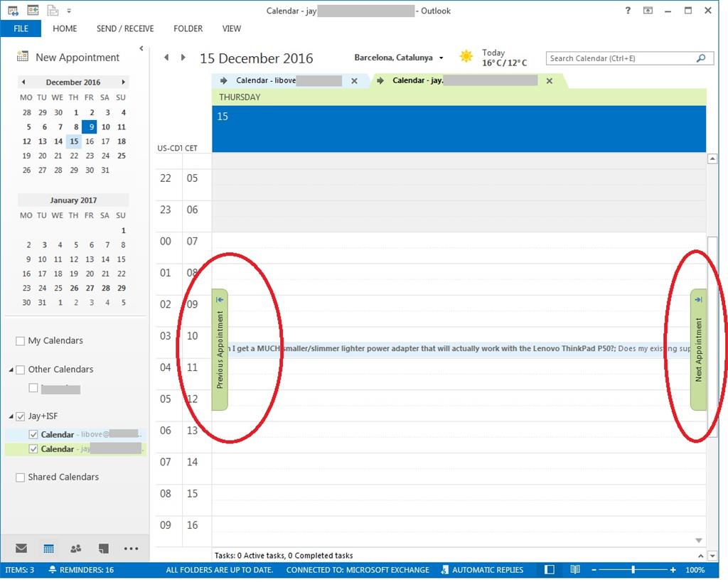728x587 pixels.
Task: Select December 15 in the mini calendar
Action: pos(74,141)
